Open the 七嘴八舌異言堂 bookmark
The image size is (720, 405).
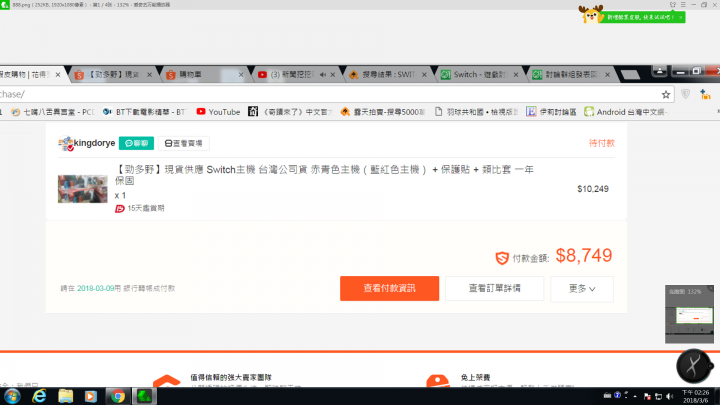[x=53, y=112]
